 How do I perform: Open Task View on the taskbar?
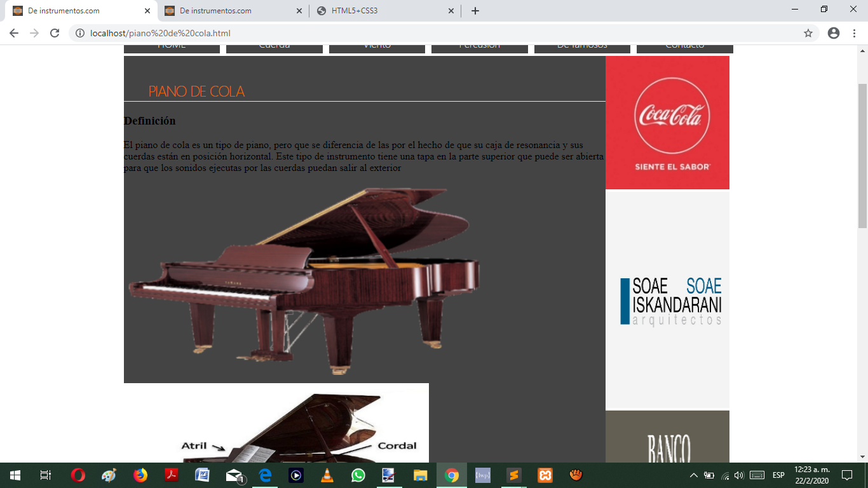coord(45,475)
